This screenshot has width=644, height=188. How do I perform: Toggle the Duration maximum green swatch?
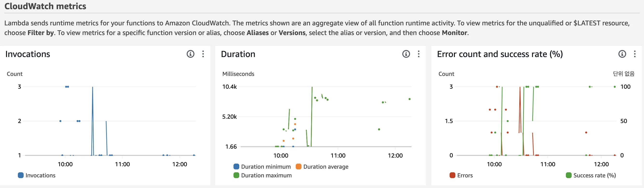pos(236,175)
